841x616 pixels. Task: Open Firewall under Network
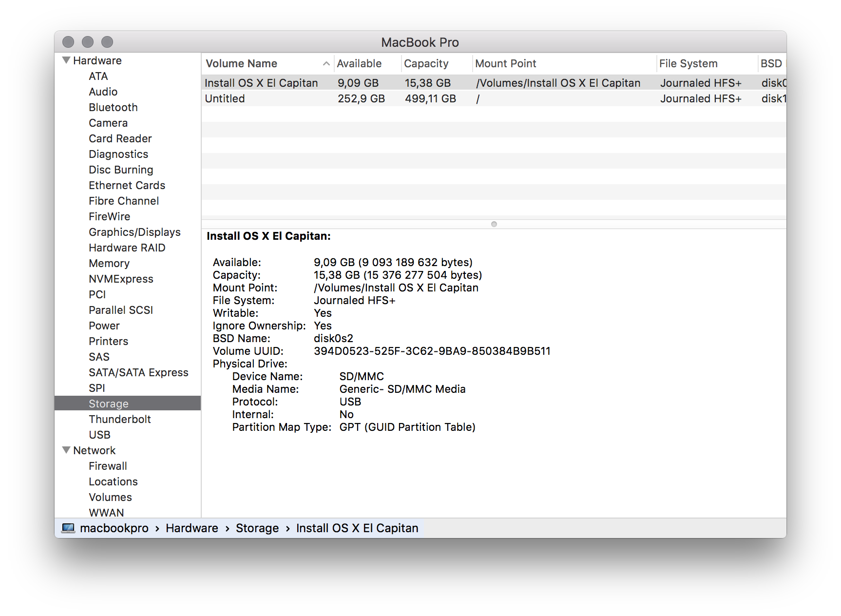pyautogui.click(x=108, y=466)
